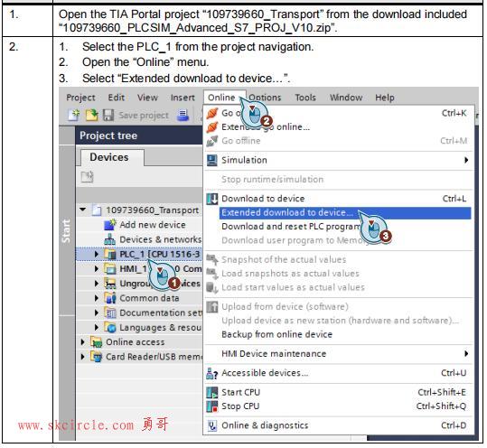Viewport: 487px width, 448px height.
Task: Click the Online & diagnostics icon
Action: tap(212, 425)
